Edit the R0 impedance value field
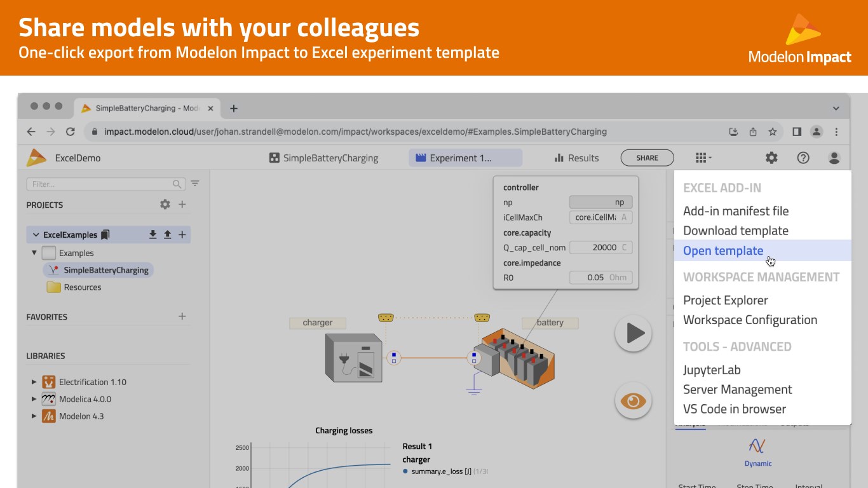Screen dimensions: 868x488 (x=600, y=277)
